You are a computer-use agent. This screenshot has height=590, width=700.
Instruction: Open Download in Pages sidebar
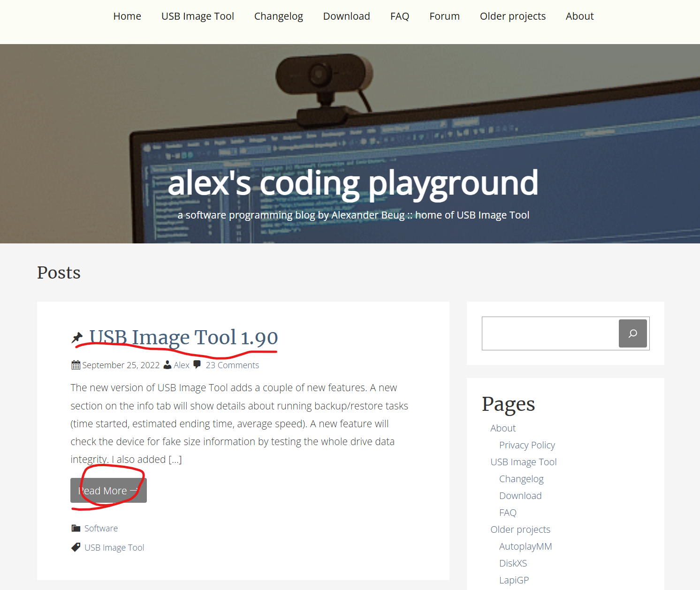pos(520,496)
